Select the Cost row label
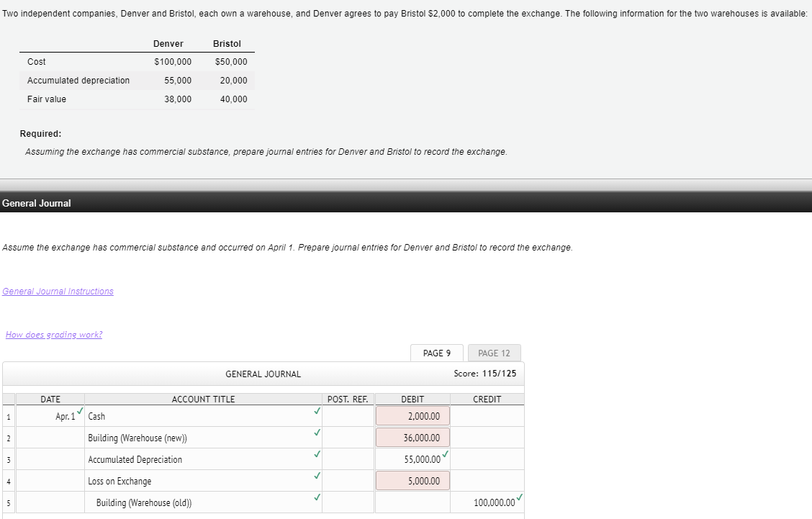Image resolution: width=812 pixels, height=519 pixels. point(36,62)
